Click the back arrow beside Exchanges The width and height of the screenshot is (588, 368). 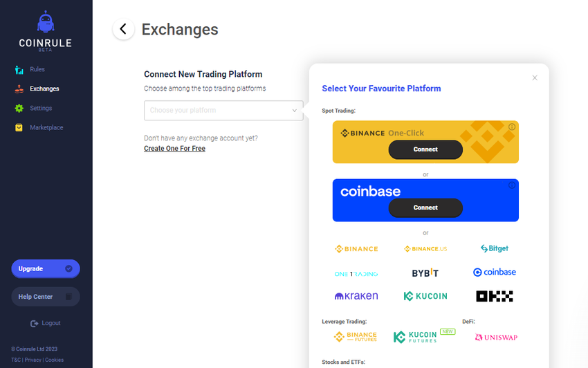point(123,29)
